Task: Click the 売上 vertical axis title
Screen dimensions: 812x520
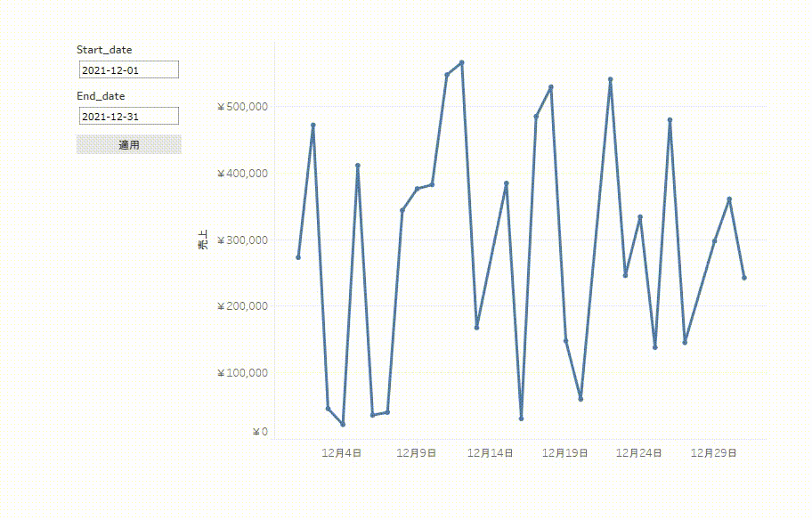Action: click(203, 240)
